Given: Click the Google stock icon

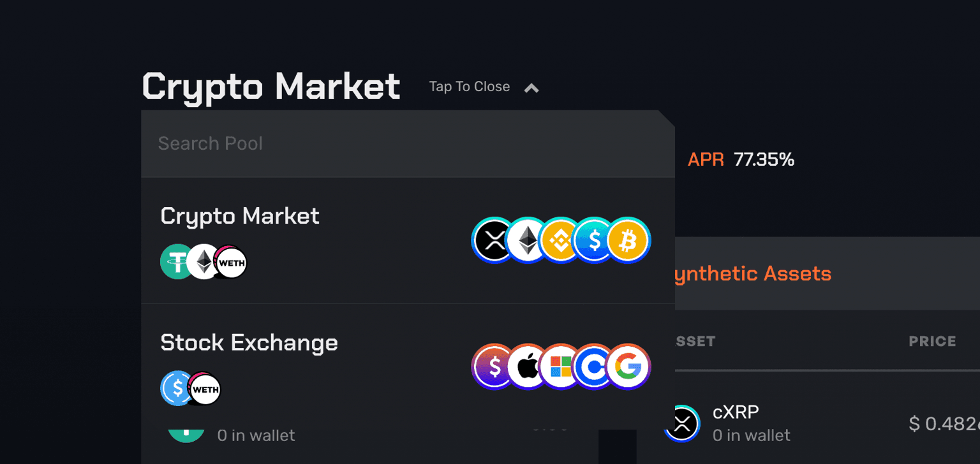Looking at the screenshot, I should (628, 366).
